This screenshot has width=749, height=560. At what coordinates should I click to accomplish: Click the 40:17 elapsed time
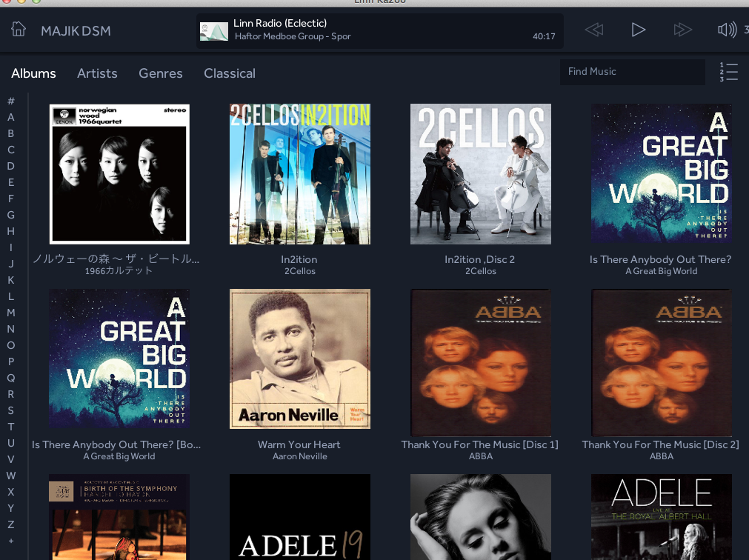coord(544,36)
